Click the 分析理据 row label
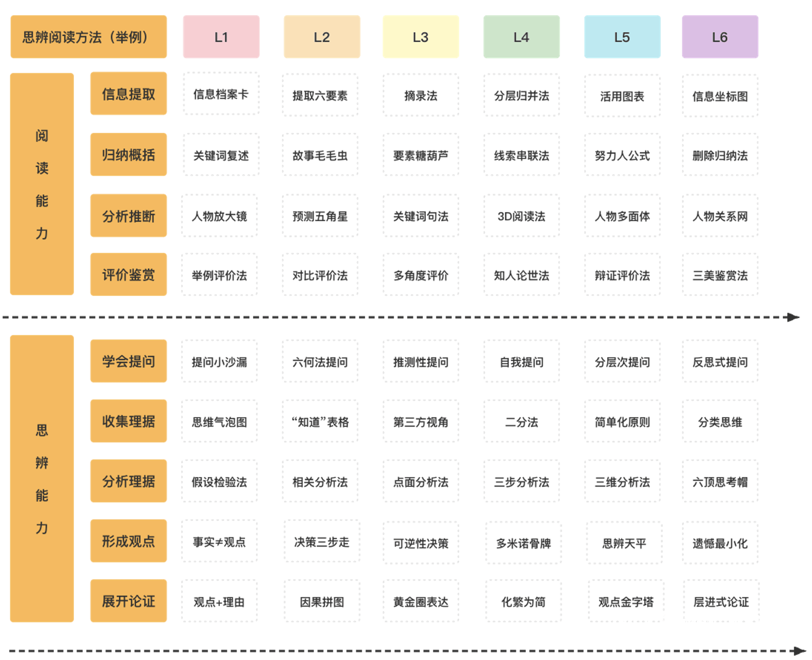The width and height of the screenshot is (812, 660). (x=129, y=481)
